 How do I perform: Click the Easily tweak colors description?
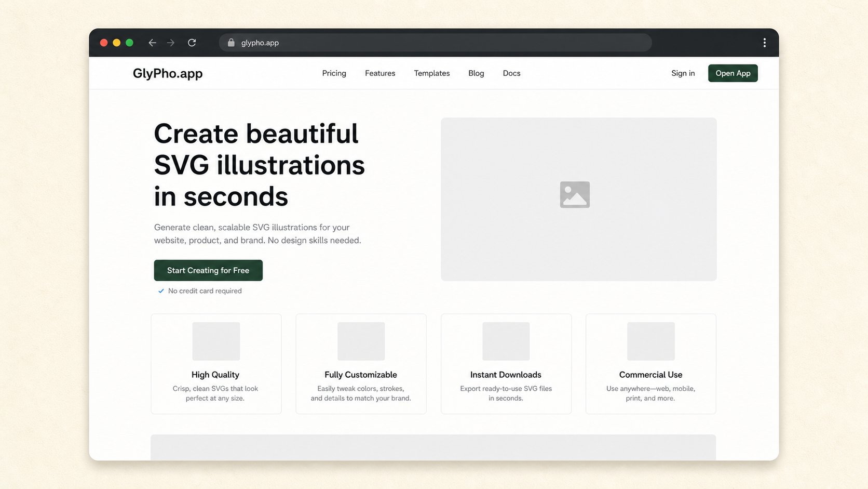361,393
